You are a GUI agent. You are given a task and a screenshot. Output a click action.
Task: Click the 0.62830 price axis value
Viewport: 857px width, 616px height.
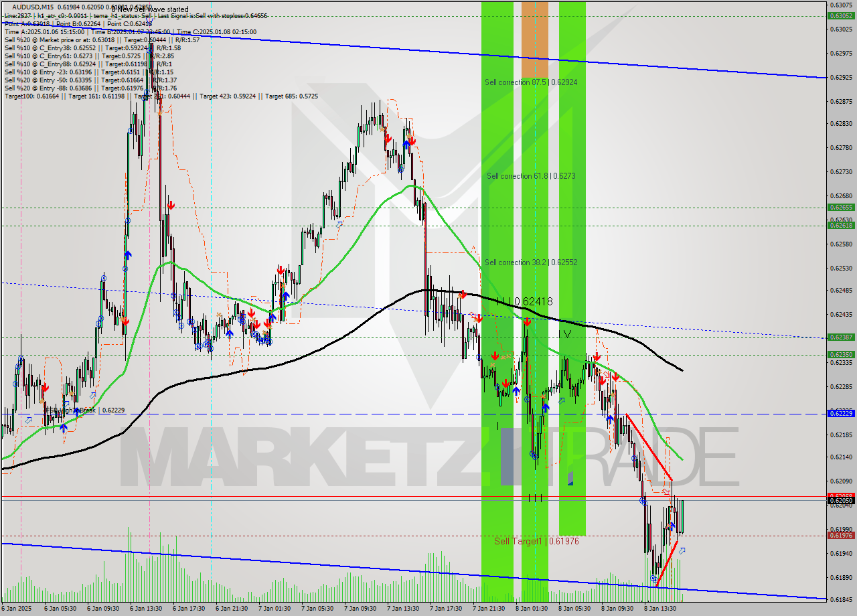tap(840, 124)
